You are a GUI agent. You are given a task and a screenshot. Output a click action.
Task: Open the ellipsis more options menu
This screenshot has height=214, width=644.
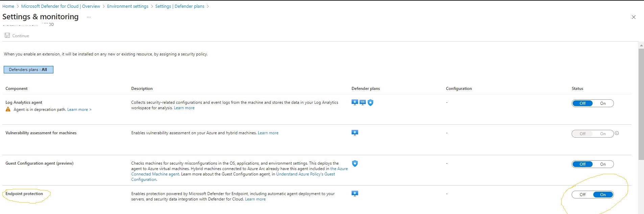point(89,17)
